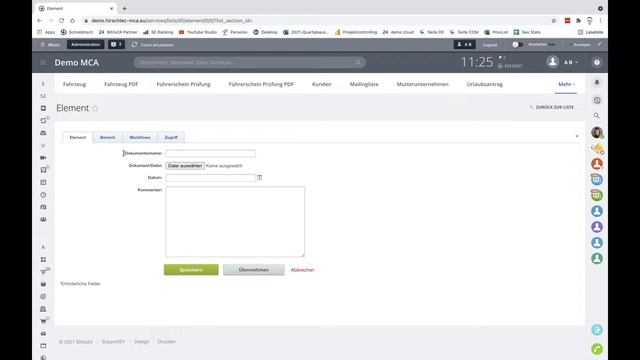
Task: Focus the Datum input field
Action: point(211,178)
